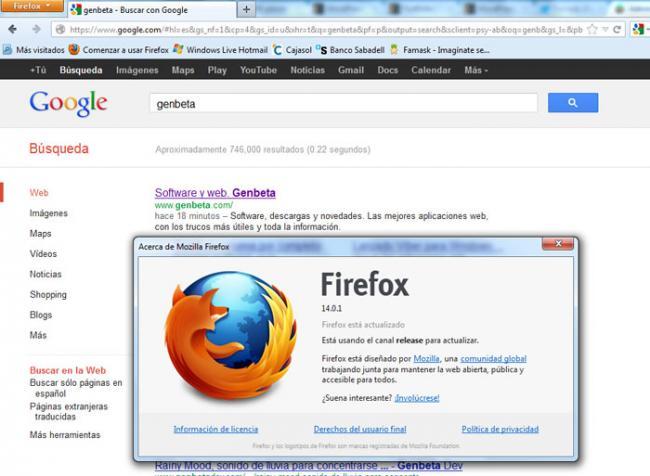Click the ¡Involúcrese! link
Viewport: 650px width, 476px height.
417,398
